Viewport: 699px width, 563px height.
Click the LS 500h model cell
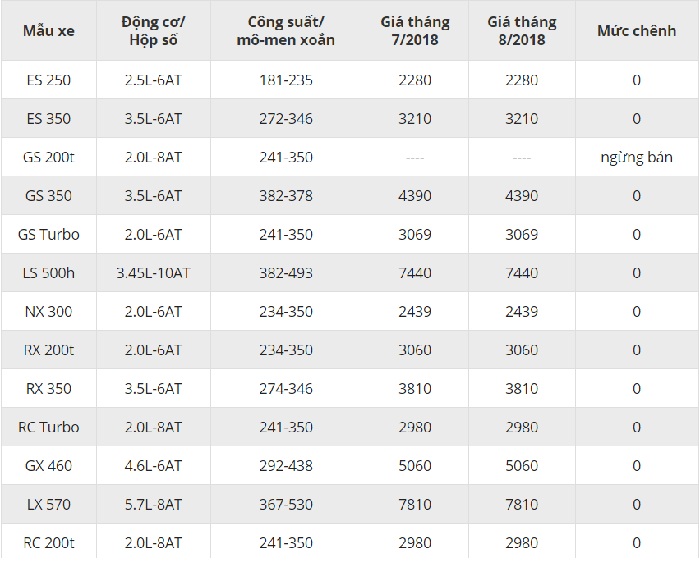(x=48, y=273)
